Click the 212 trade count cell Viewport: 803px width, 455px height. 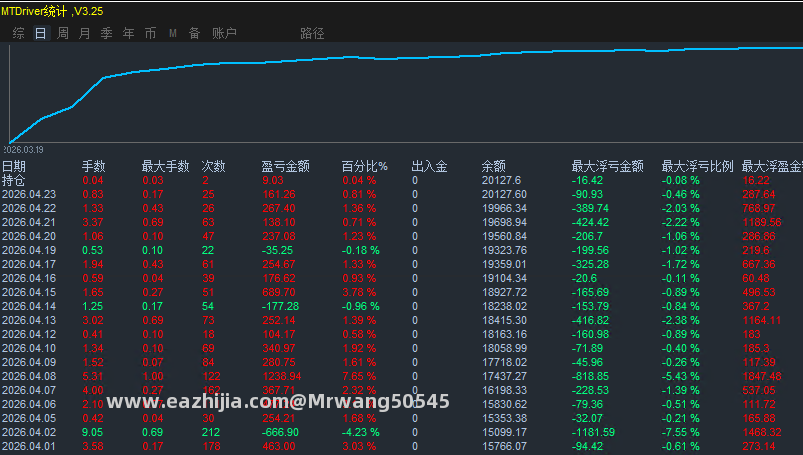(x=211, y=432)
